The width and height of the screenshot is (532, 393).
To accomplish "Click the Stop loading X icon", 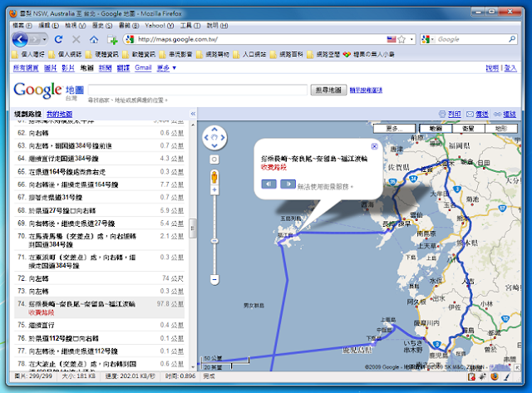I will point(76,40).
